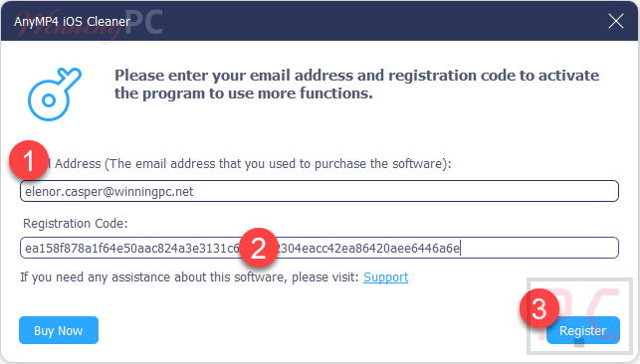Open the Support link
This screenshot has height=364, width=640.
(386, 277)
